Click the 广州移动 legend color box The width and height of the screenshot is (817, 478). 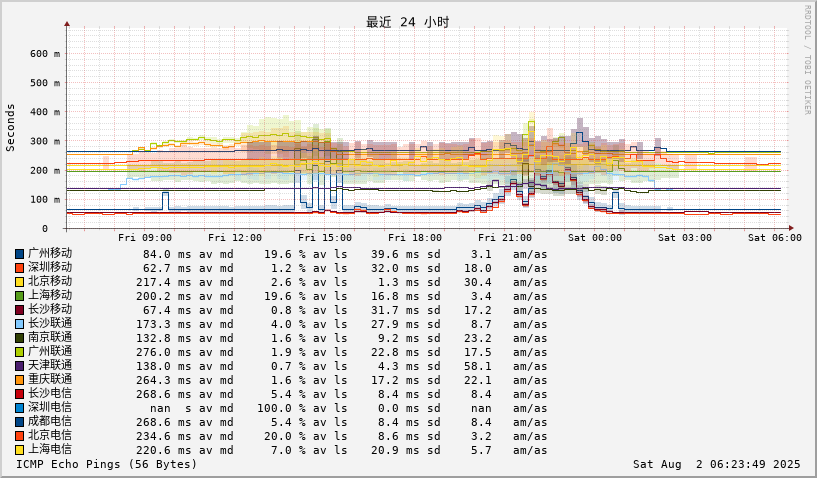pos(20,254)
